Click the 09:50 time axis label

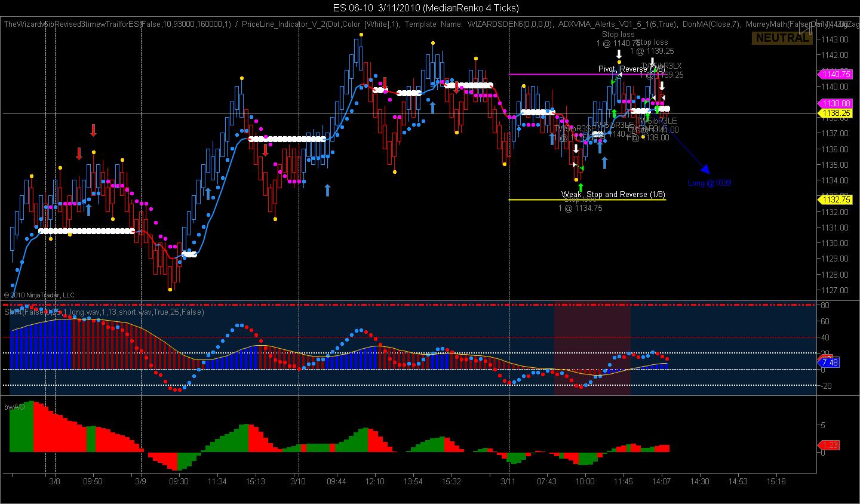click(x=93, y=481)
